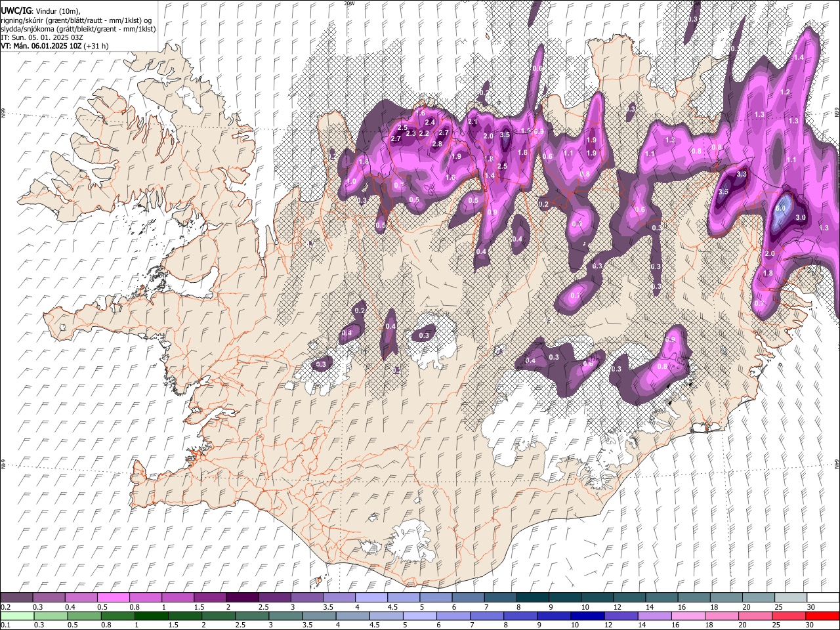This screenshot has width=840, height=630.
Task: Click the white swatch after 30 in top row
Action: pos(823,597)
